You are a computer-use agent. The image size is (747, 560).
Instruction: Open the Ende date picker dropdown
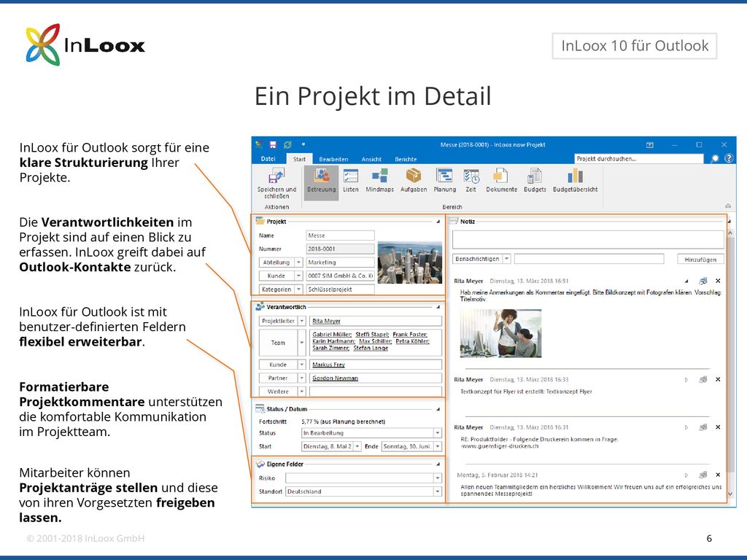point(438,446)
